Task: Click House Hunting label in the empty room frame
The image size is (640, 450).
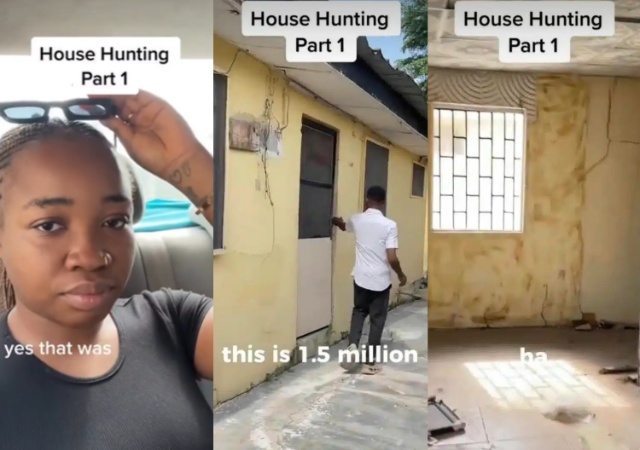Action: [x=533, y=31]
